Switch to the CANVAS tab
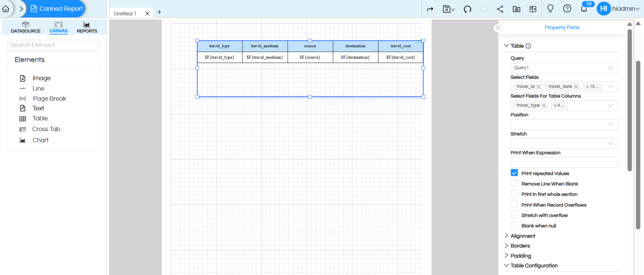The width and height of the screenshot is (644, 275). click(58, 27)
